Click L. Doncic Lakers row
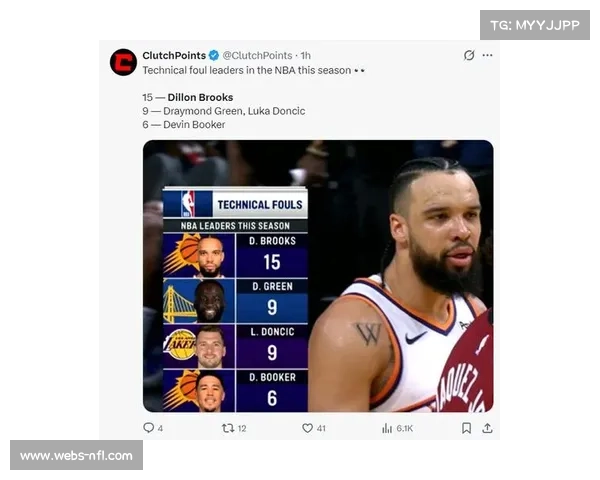 coord(235,346)
